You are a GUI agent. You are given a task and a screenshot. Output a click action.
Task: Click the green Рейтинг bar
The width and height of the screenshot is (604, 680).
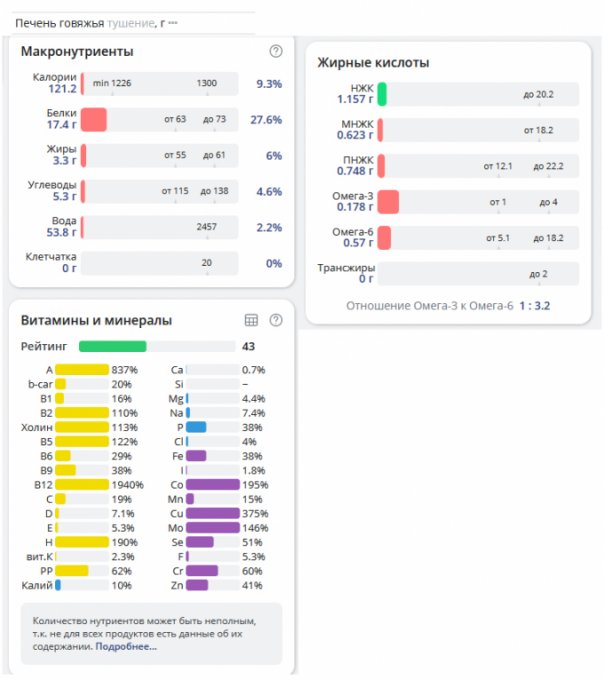click(x=112, y=346)
